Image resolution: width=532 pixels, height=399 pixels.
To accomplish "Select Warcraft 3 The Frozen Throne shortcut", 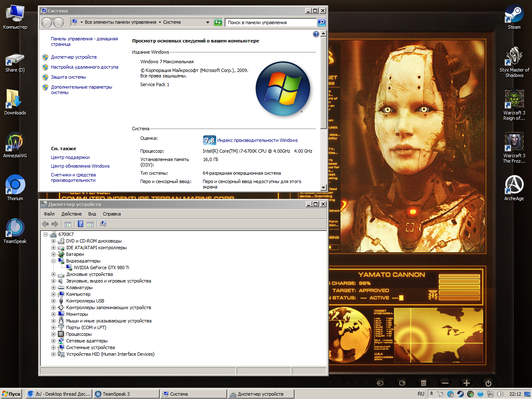I will coord(514,148).
